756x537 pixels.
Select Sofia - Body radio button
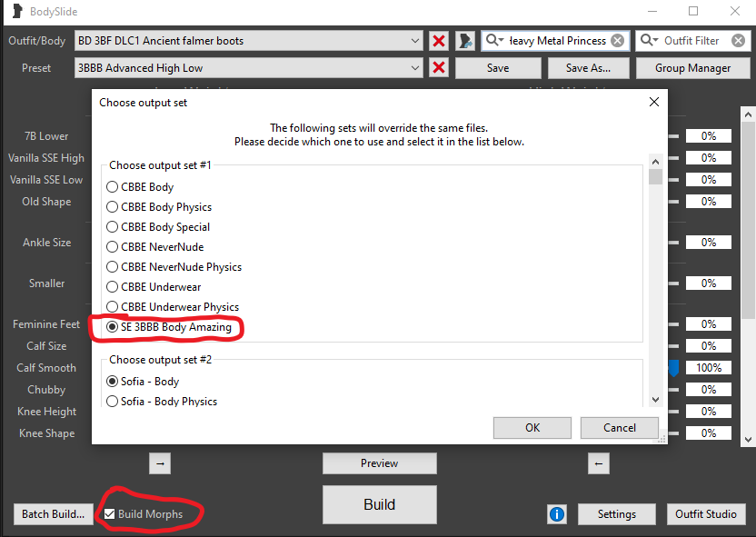(112, 382)
